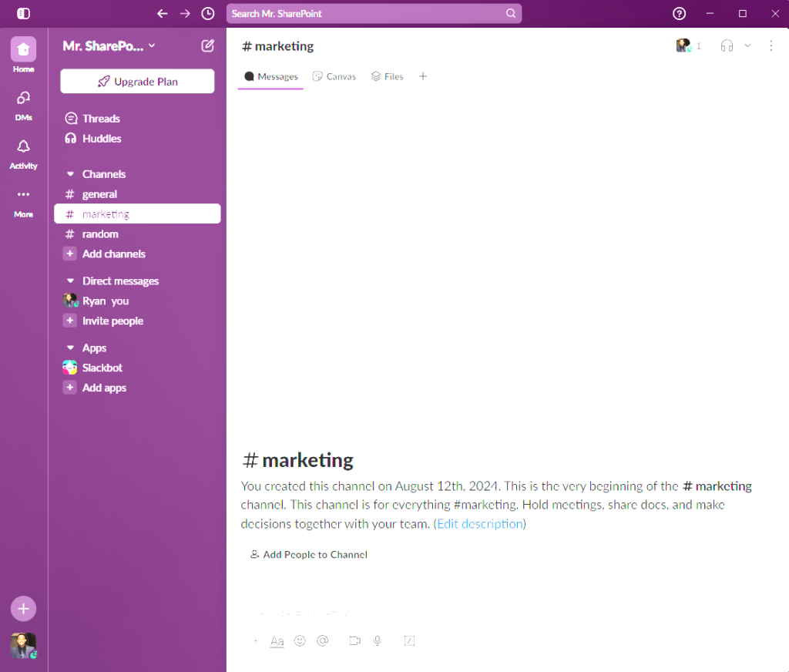
Task: Click Add channels
Action: pyautogui.click(x=137, y=254)
